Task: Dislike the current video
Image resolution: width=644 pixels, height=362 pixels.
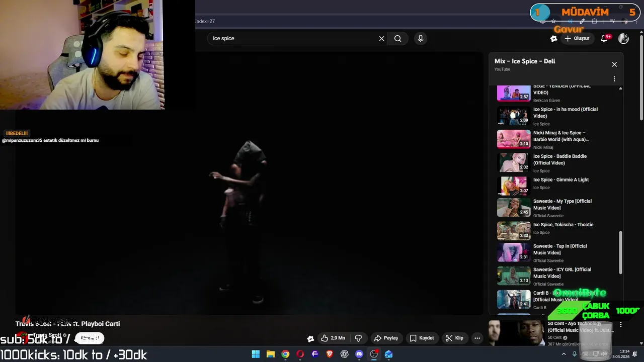Action: coord(358,338)
